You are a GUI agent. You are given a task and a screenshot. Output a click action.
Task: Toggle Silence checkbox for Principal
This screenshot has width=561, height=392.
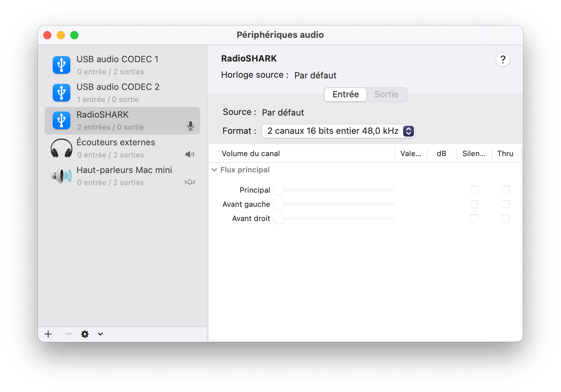tap(474, 190)
